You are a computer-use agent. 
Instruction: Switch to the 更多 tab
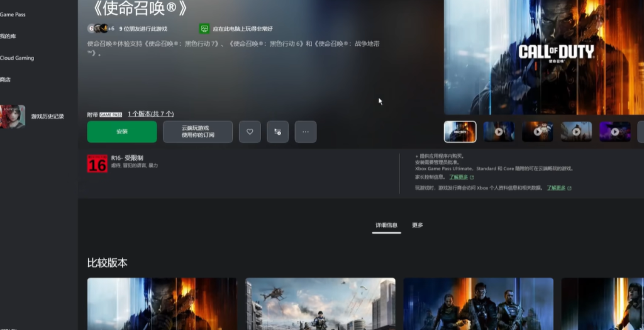coord(418,225)
